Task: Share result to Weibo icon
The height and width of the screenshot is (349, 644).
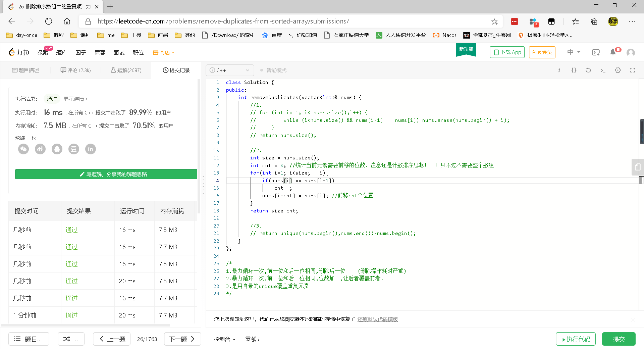Action: 40,149
